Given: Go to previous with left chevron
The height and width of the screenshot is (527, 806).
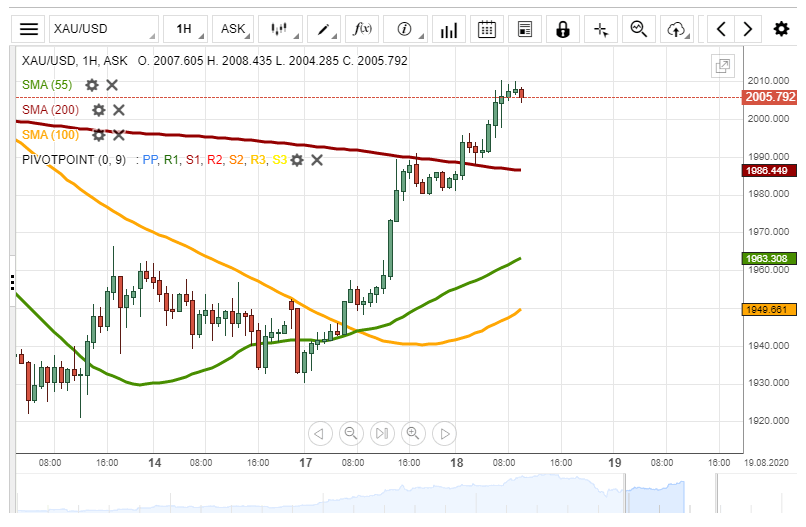Looking at the screenshot, I should click(721, 29).
